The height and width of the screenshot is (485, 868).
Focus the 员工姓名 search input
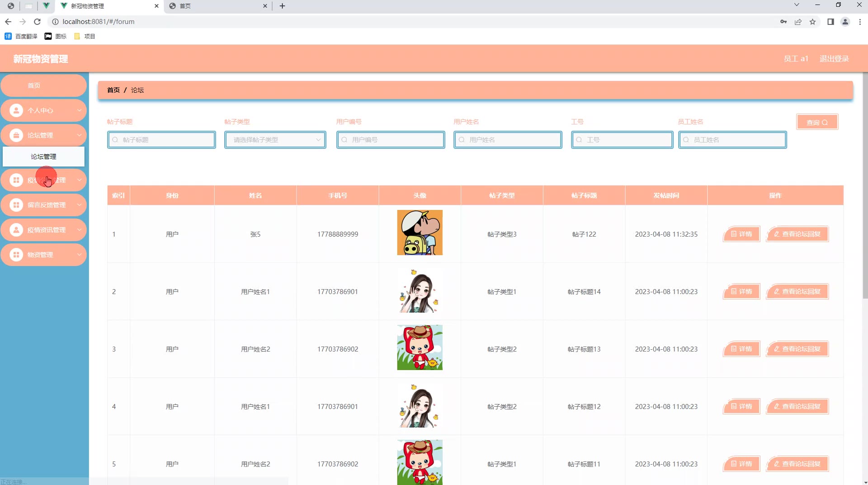pyautogui.click(x=732, y=140)
